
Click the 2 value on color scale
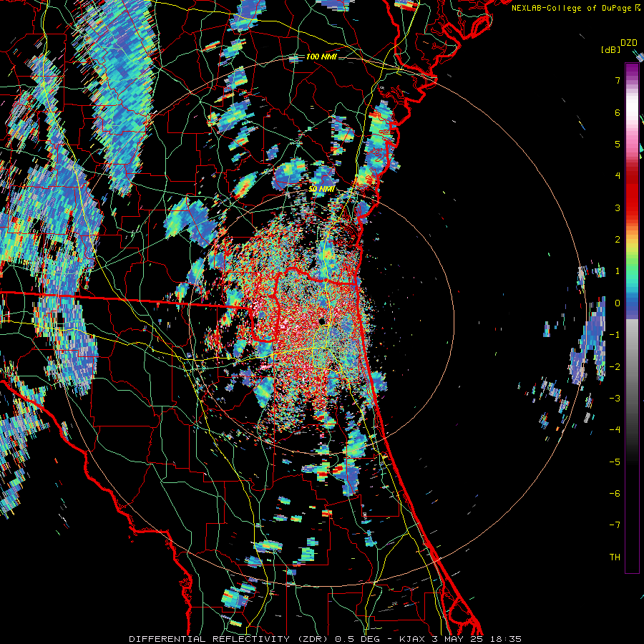(x=618, y=240)
